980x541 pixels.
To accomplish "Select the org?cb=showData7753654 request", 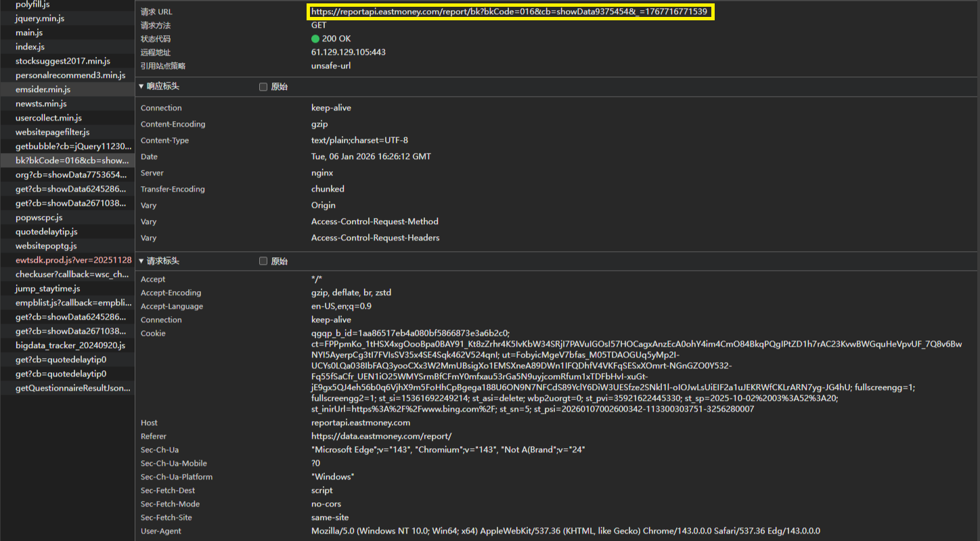I will click(x=71, y=175).
